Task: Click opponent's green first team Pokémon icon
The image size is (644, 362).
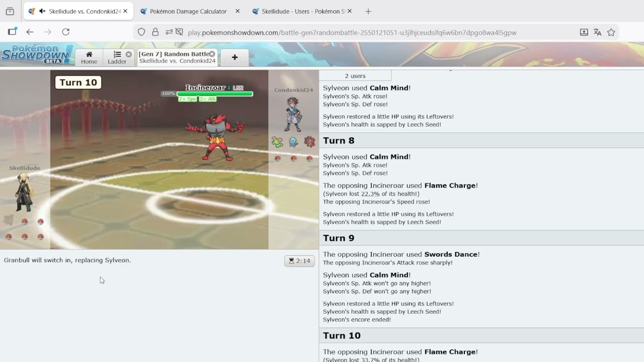Action: (277, 142)
